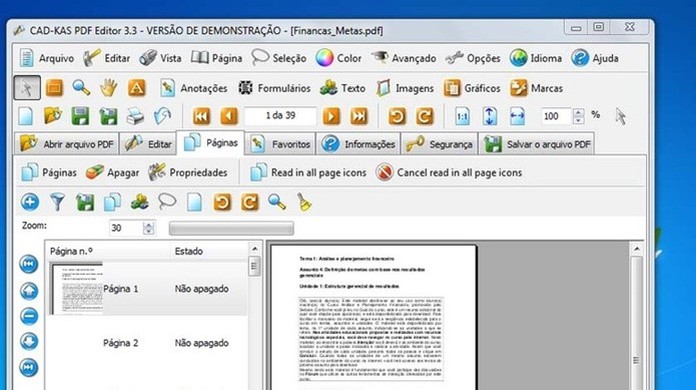Click the blue plus add page icon
Screen dimensions: 696x390
click(30, 202)
